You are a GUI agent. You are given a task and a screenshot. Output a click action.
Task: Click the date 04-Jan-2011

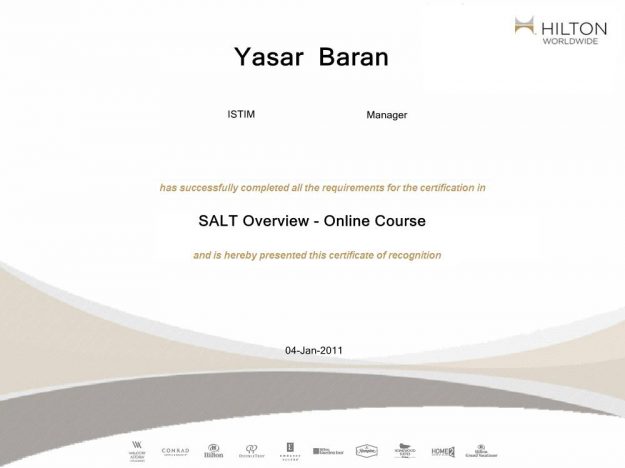tap(317, 350)
